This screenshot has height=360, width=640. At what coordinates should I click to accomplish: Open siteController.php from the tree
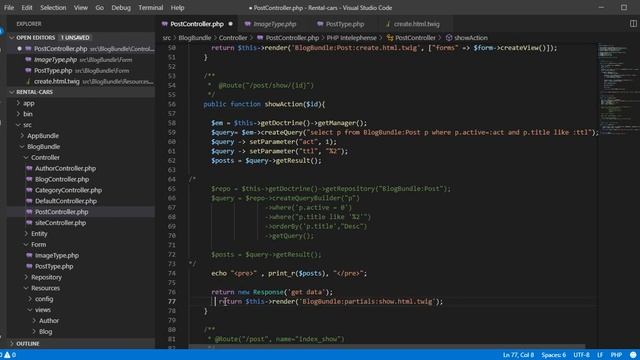(x=60, y=223)
